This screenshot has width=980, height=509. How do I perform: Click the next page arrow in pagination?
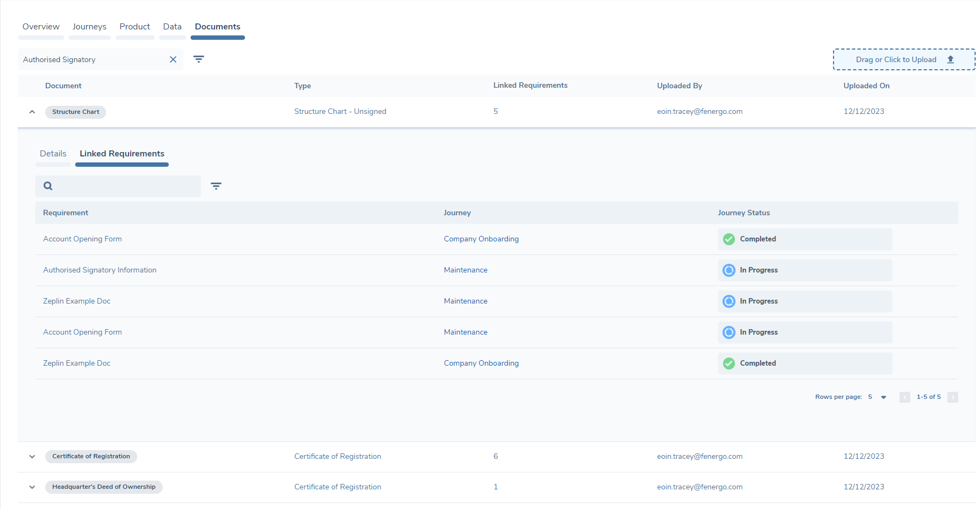pos(952,397)
